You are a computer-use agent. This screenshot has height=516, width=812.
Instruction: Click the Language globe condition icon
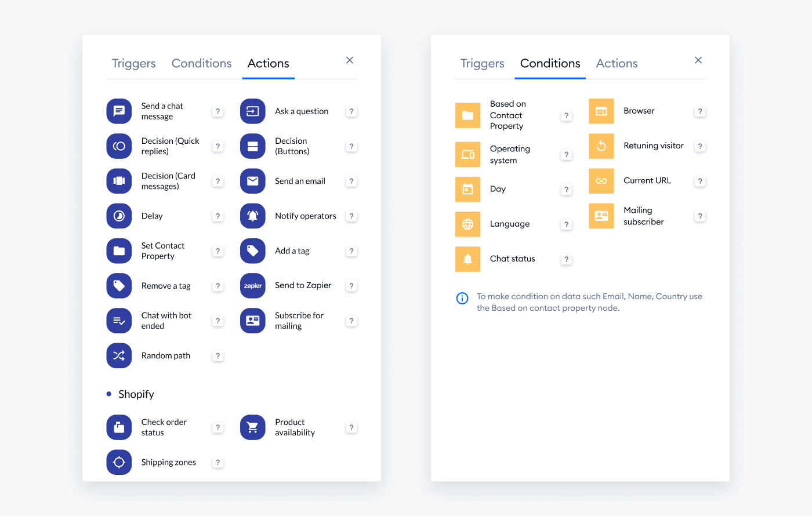point(467,224)
